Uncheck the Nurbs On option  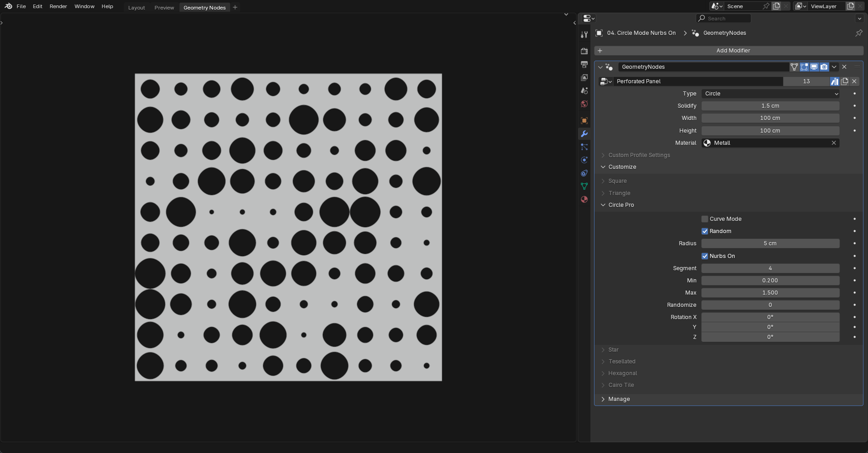point(704,256)
